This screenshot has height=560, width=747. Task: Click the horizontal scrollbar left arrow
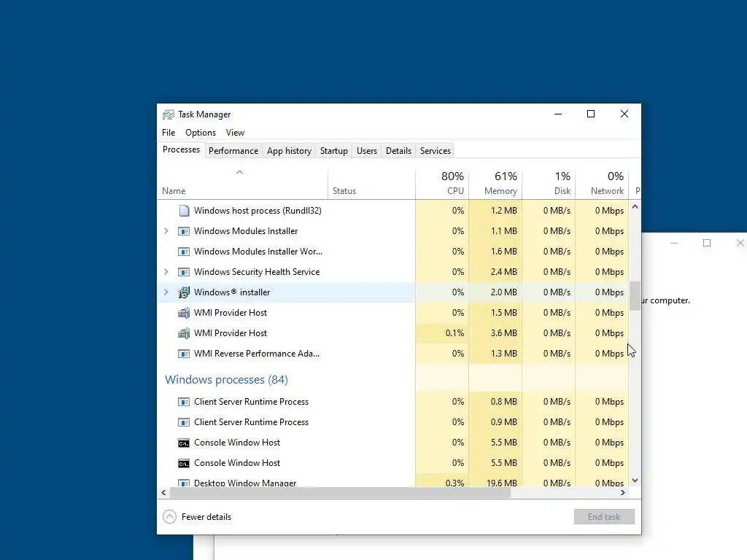point(163,493)
